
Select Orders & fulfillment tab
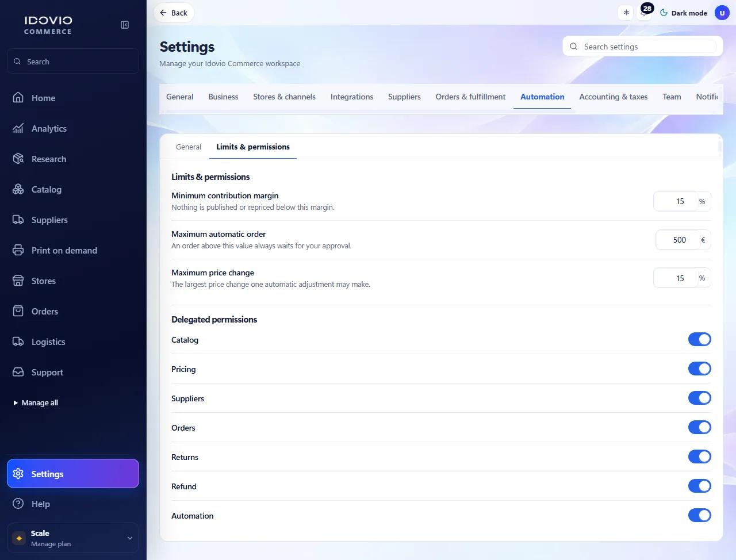[x=470, y=97]
